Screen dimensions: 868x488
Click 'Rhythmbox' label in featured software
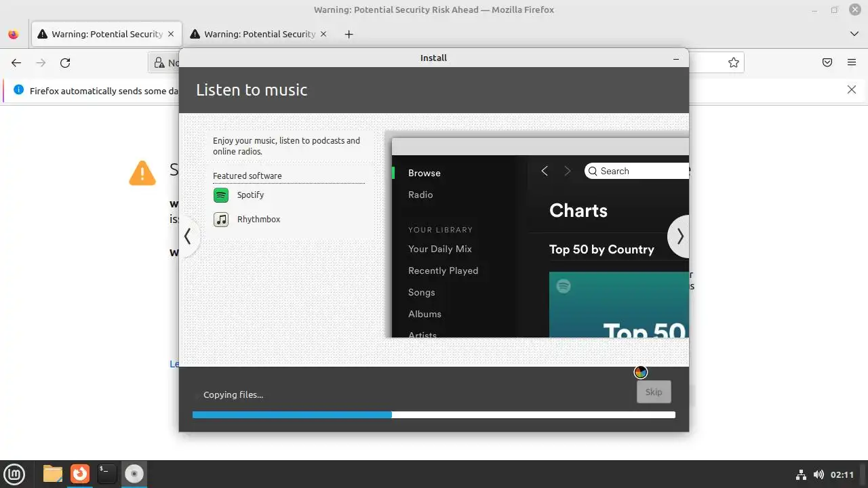coord(258,220)
